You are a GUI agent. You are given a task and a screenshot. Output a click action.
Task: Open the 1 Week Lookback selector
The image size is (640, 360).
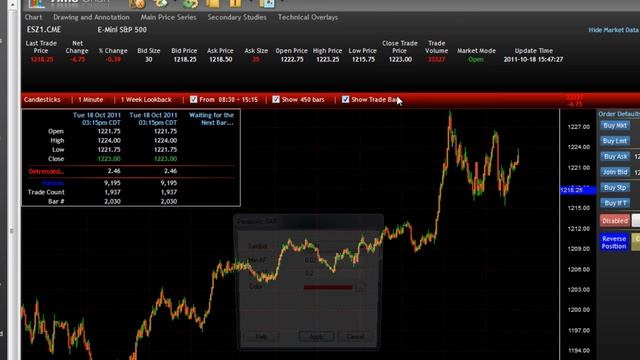click(146, 100)
